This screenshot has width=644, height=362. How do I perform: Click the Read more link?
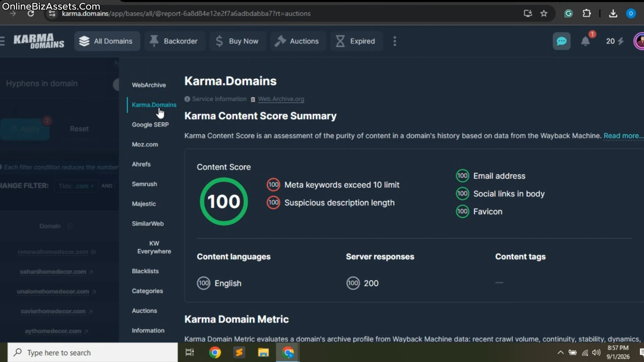coord(623,136)
